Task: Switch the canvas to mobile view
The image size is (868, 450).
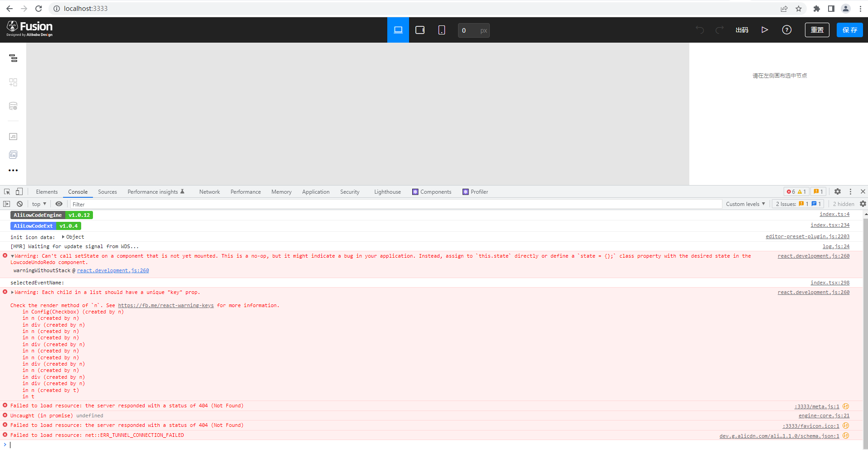Action: (441, 30)
